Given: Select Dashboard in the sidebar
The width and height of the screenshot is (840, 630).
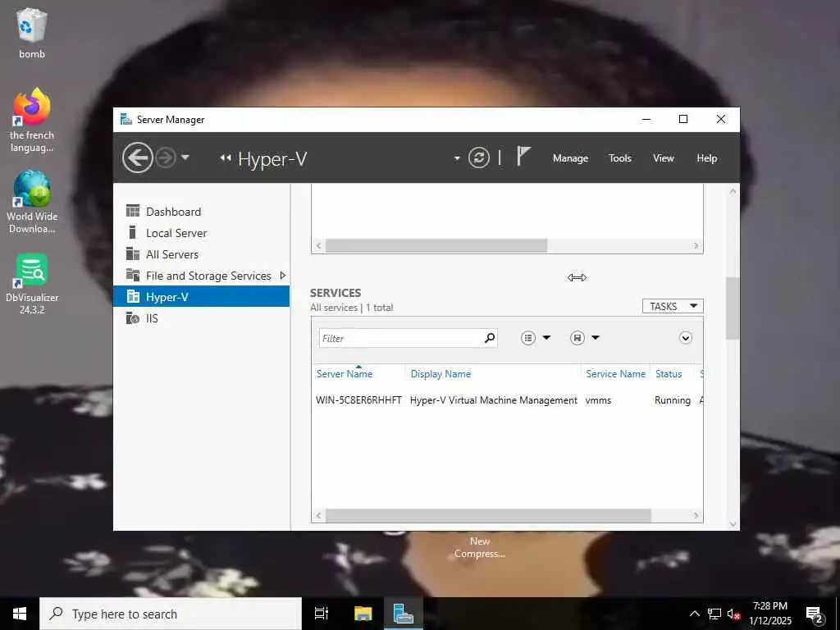Looking at the screenshot, I should coord(202,211).
